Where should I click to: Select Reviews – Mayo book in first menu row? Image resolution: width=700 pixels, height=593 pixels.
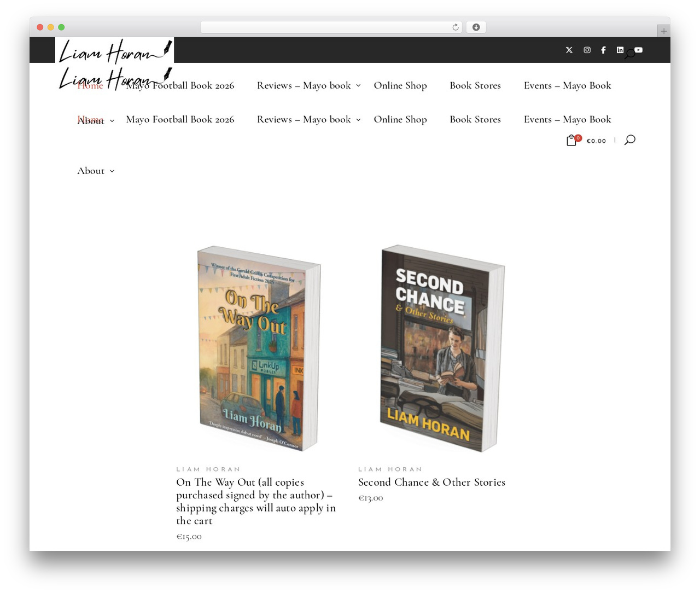[304, 85]
